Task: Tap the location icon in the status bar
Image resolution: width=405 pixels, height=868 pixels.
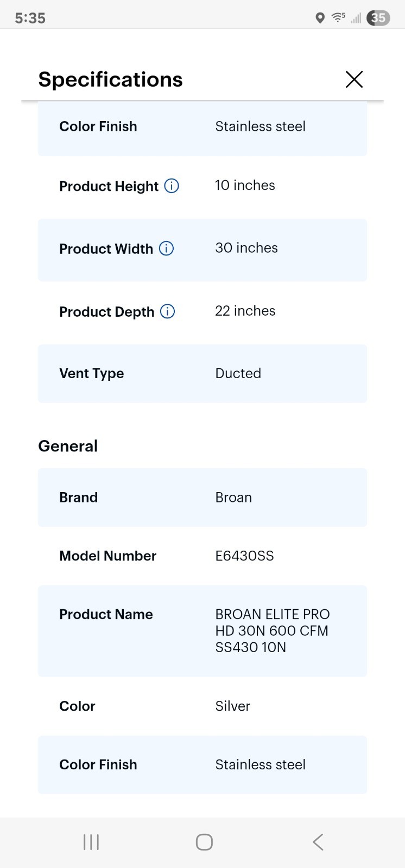Action: (319, 18)
